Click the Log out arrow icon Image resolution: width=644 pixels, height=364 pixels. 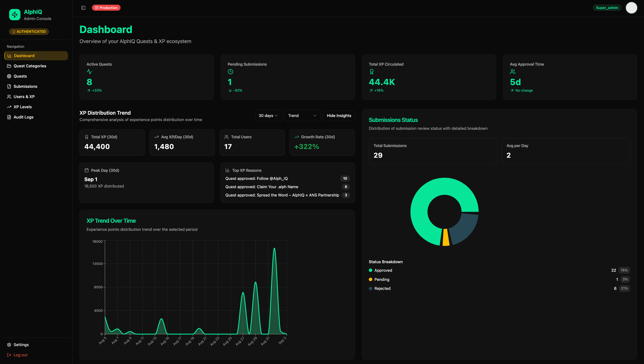(9, 355)
